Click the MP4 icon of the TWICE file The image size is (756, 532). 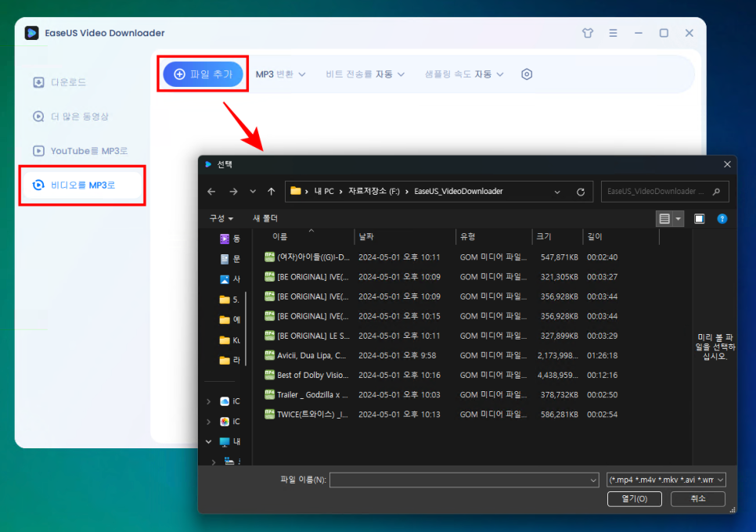click(x=269, y=414)
